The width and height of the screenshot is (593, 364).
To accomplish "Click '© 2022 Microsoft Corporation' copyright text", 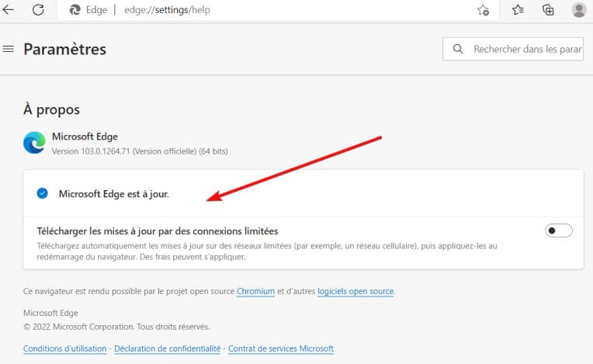I will pyautogui.click(x=116, y=327).
